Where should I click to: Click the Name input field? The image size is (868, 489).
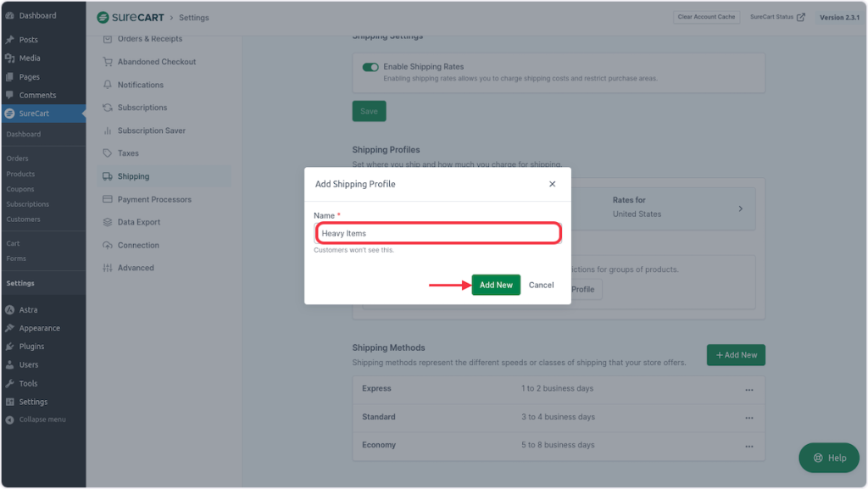437,233
